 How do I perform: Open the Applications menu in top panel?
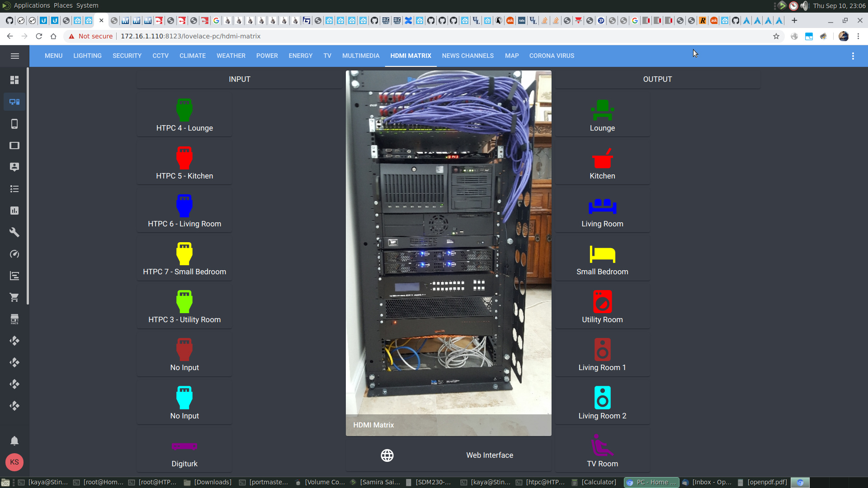(32, 5)
